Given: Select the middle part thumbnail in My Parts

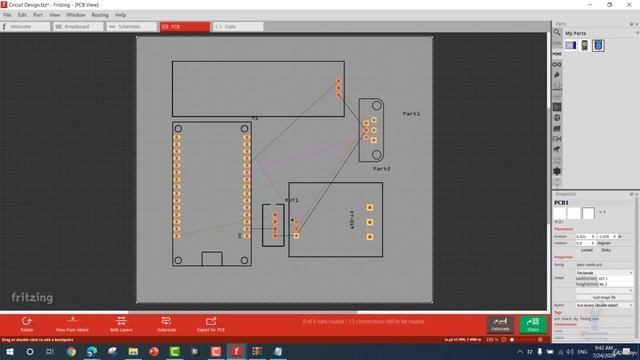Looking at the screenshot, I should click(x=584, y=45).
